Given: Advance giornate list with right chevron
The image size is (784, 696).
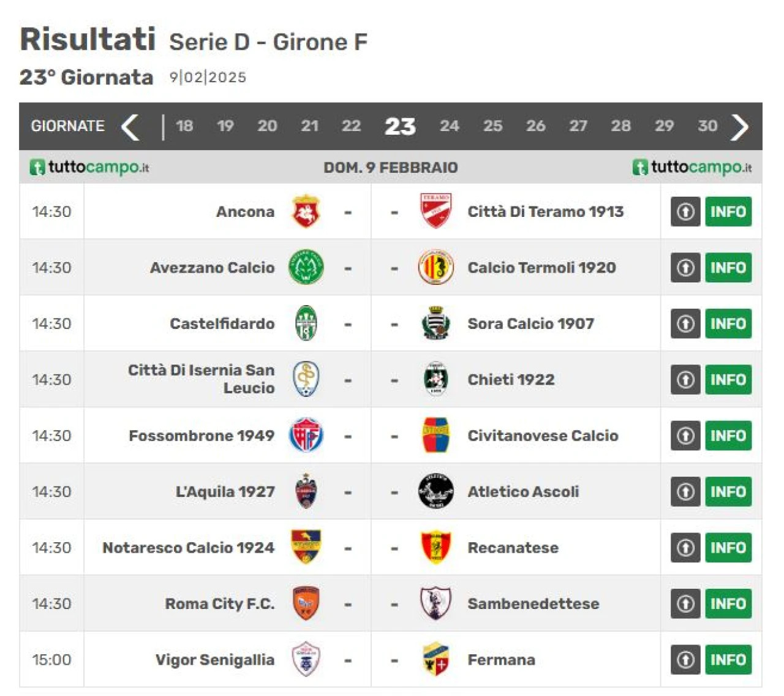Looking at the screenshot, I should [740, 127].
